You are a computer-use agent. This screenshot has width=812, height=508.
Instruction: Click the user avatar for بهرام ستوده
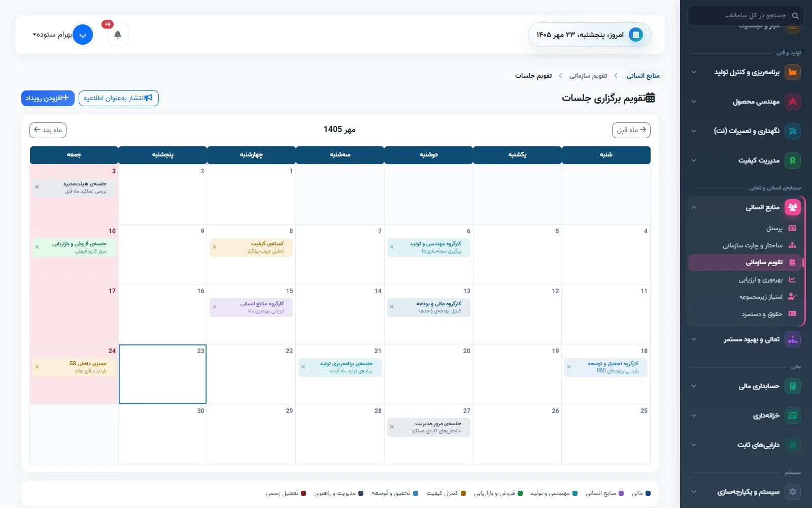coord(83,35)
